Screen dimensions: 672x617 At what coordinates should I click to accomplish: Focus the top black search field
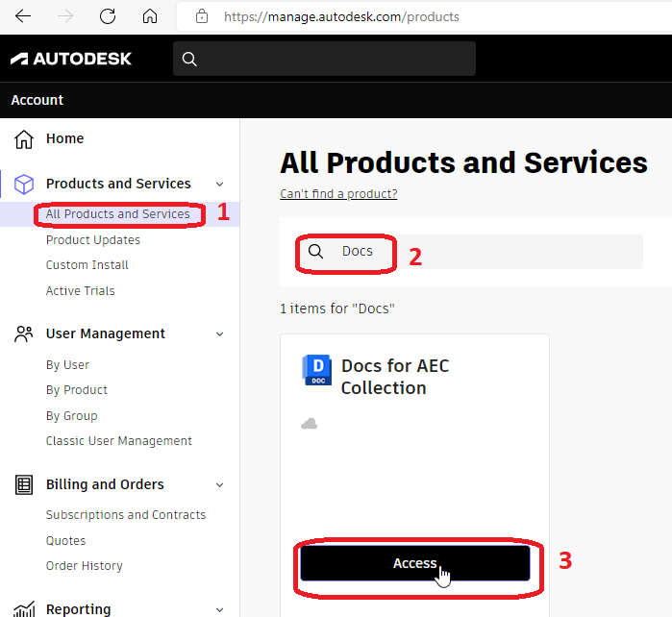[324, 59]
